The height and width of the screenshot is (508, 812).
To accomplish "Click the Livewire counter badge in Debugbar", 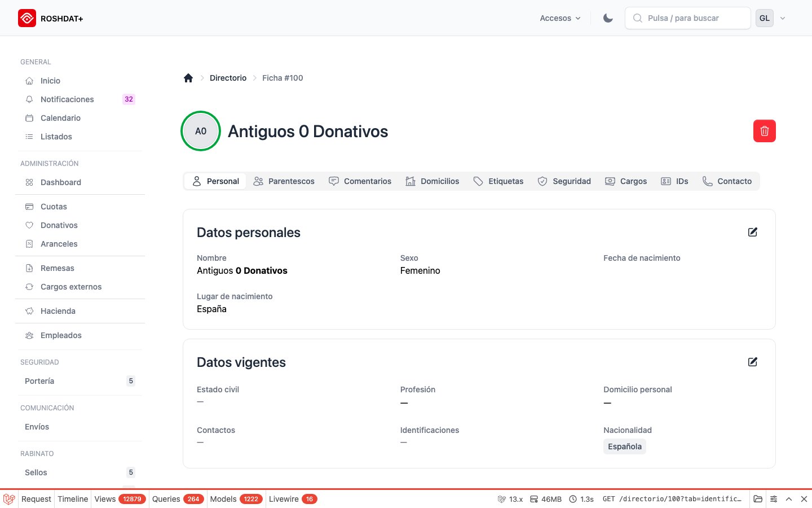I will click(x=309, y=499).
